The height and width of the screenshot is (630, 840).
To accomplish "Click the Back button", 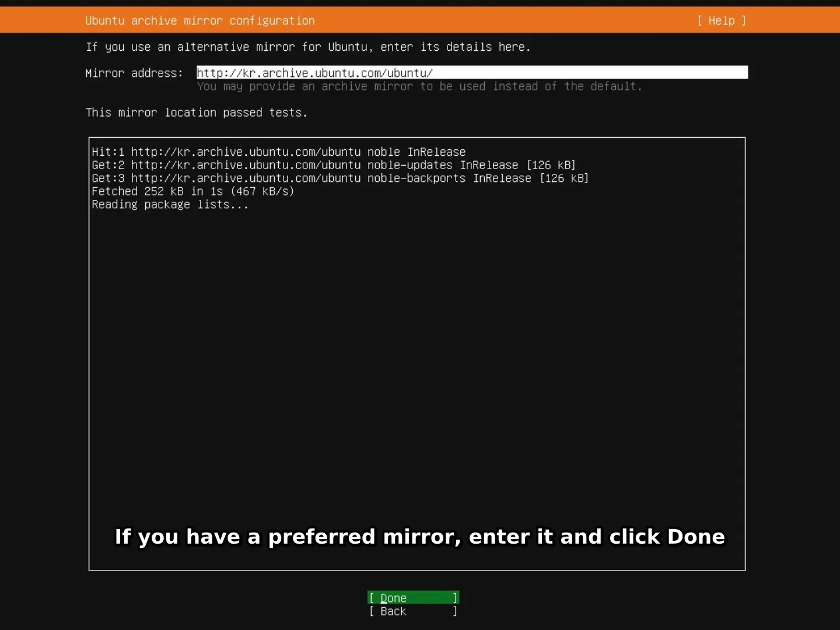I will pos(413,611).
